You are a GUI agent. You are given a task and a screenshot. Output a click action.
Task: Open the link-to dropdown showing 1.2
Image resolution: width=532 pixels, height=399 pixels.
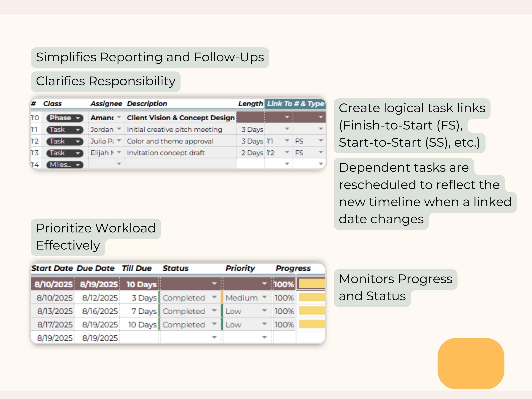(287, 152)
